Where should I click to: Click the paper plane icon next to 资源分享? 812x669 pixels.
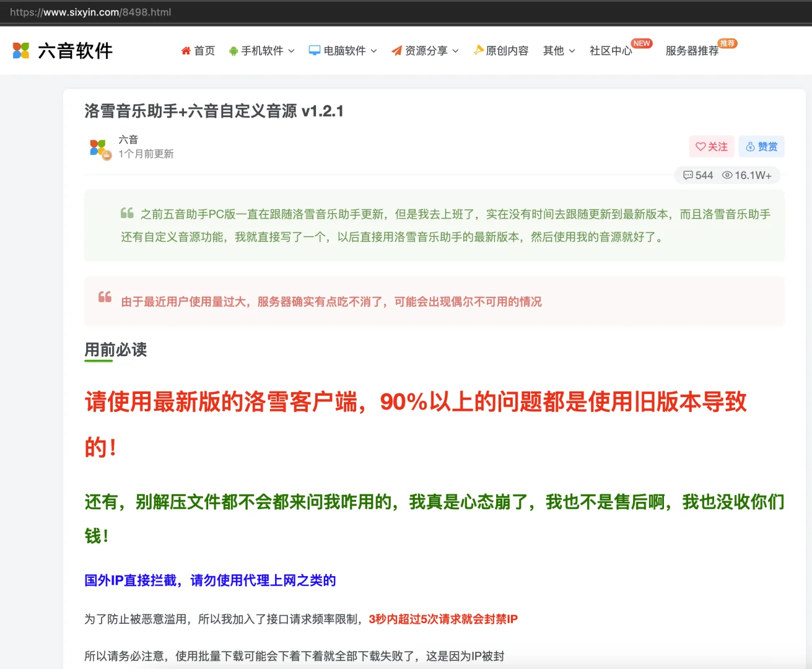pyautogui.click(x=397, y=51)
